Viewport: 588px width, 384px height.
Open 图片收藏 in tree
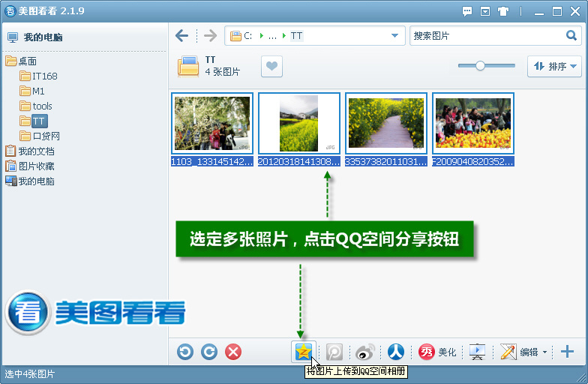point(30,166)
